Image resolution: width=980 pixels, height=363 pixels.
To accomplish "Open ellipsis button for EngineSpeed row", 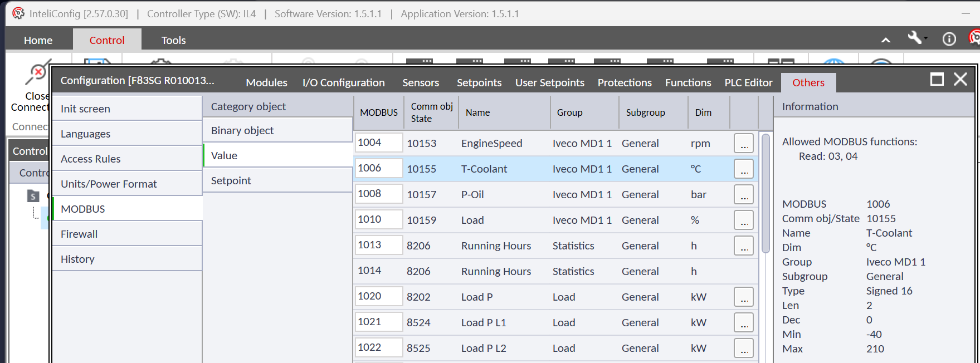I will click(x=743, y=144).
